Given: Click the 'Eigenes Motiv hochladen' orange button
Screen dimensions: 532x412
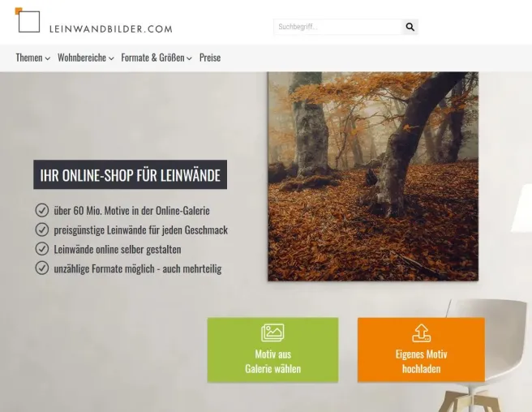Looking at the screenshot, I should pyautogui.click(x=421, y=350).
